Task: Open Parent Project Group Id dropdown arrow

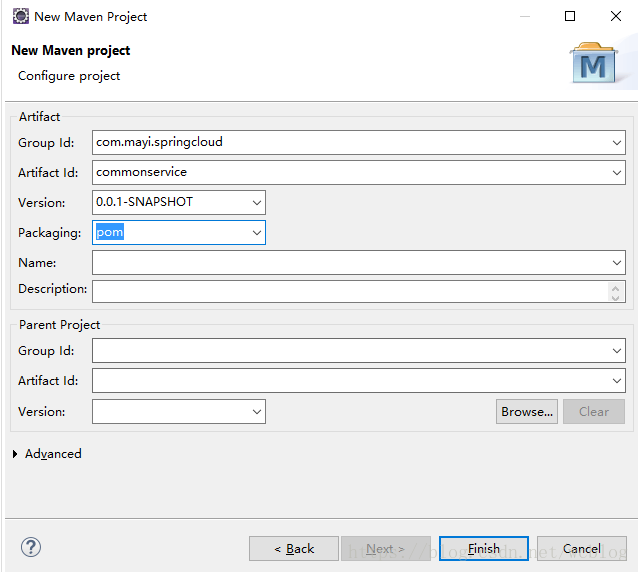Action: 617,351
